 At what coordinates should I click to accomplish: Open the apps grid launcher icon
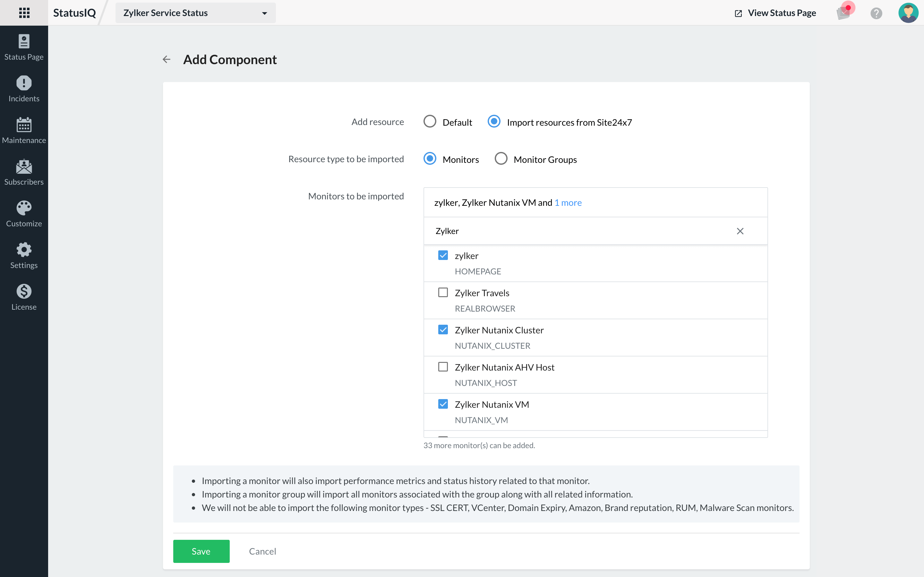coord(24,13)
